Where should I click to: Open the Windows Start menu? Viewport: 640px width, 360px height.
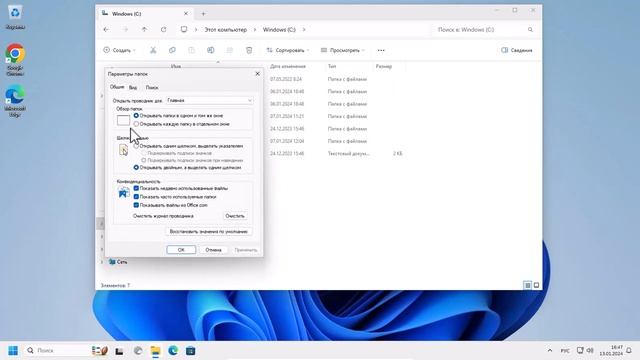click(13, 351)
